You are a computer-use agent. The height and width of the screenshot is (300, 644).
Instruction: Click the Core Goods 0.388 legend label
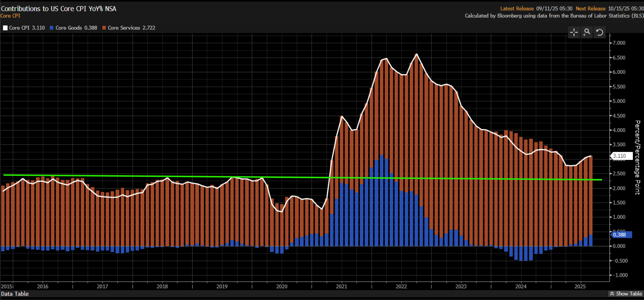point(76,28)
